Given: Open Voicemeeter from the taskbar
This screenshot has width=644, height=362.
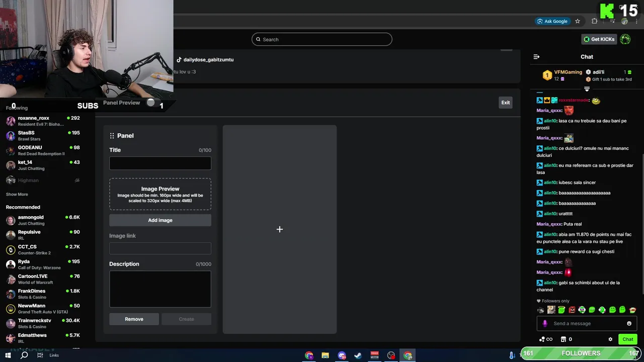Looking at the screenshot, I should click(374, 355).
